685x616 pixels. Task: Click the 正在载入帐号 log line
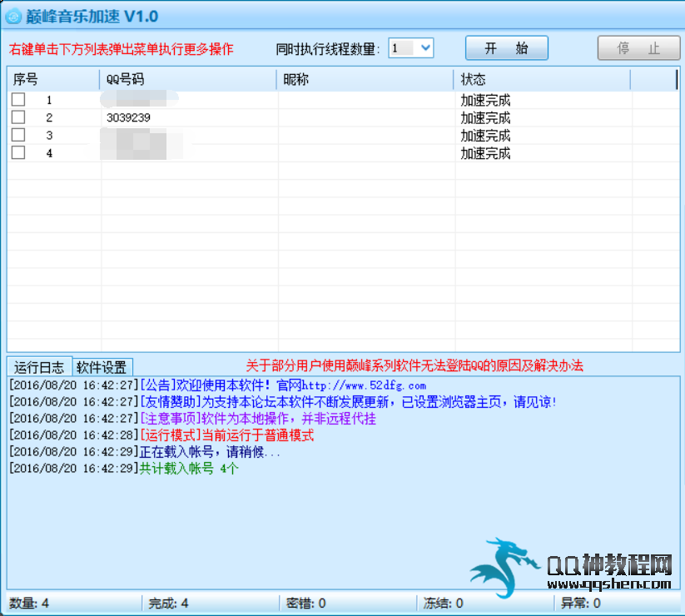click(x=145, y=452)
